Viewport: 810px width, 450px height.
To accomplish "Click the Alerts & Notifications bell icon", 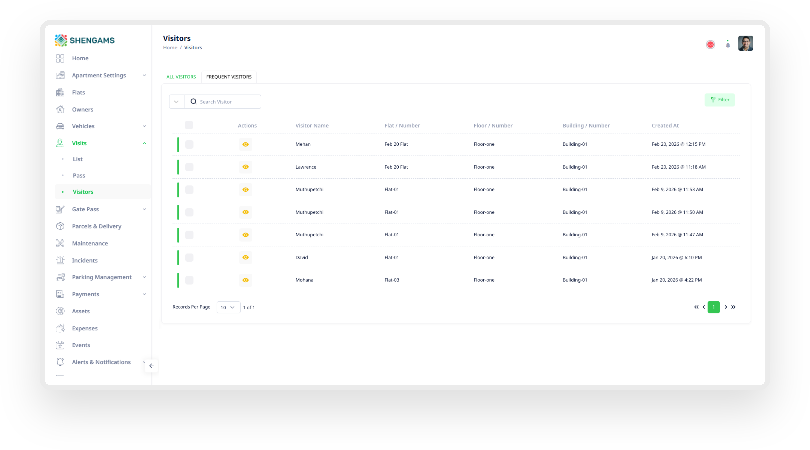I will [60, 362].
